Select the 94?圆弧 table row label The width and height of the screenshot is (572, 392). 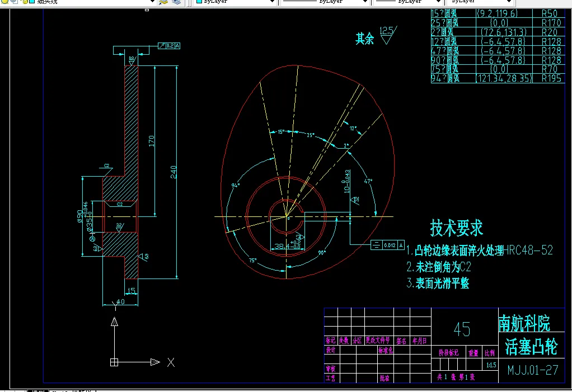pyautogui.click(x=446, y=78)
